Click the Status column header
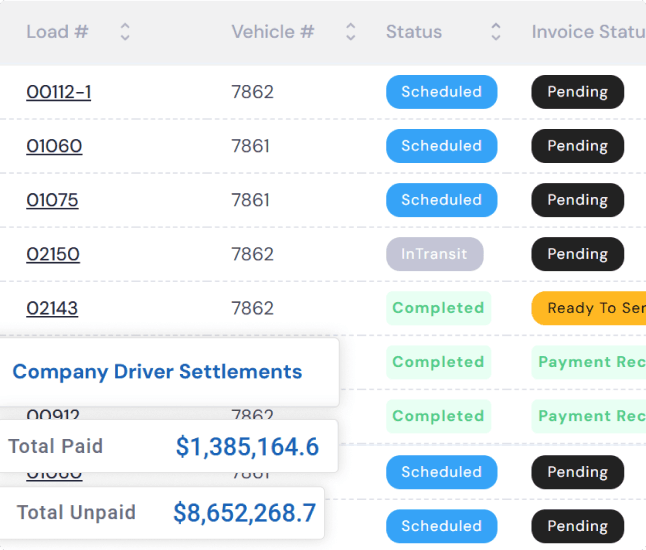The height and width of the screenshot is (550, 646). pos(414,32)
